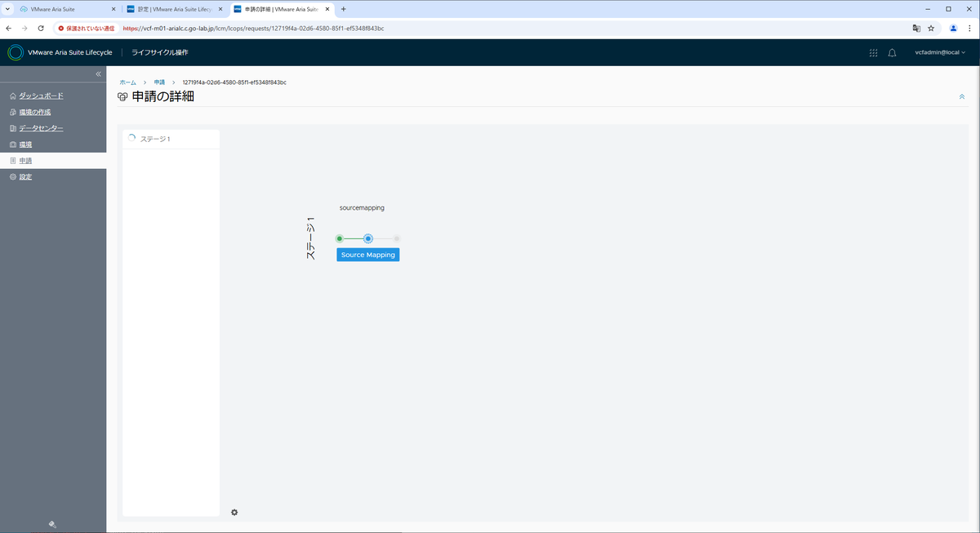Click the request ID breadcrumb text

[x=234, y=82]
